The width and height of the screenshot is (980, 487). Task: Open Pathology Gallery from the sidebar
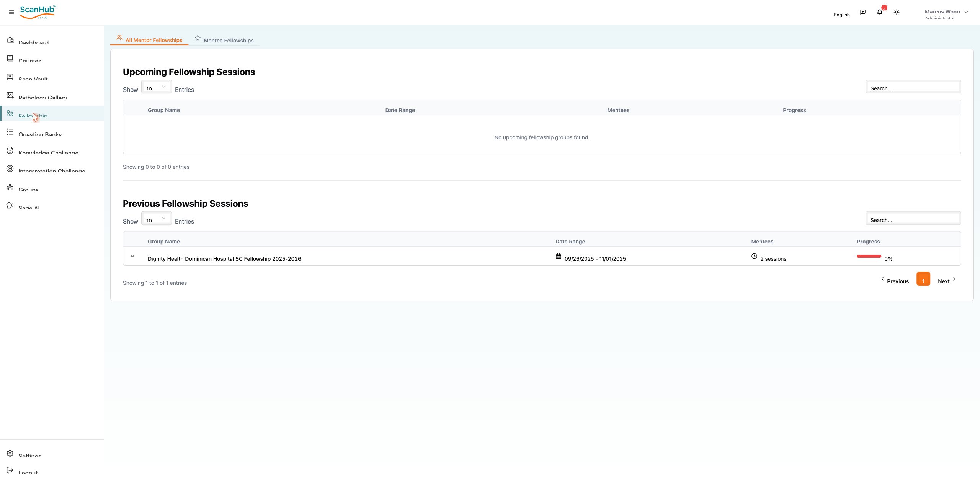click(x=52, y=95)
